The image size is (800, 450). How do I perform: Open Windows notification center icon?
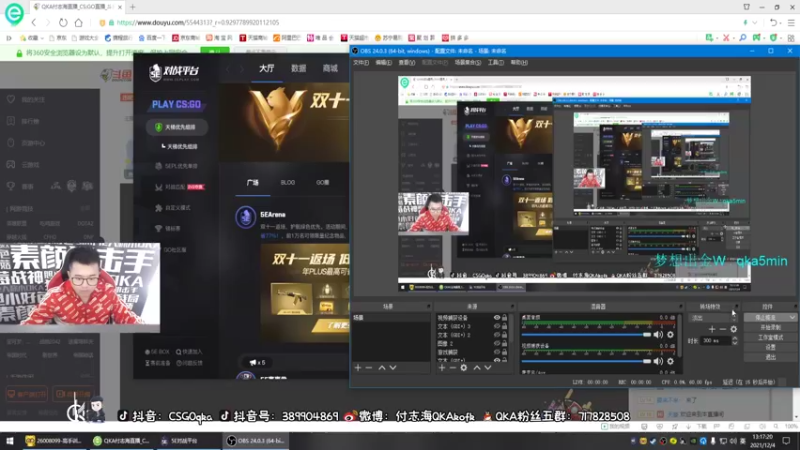(x=786, y=441)
